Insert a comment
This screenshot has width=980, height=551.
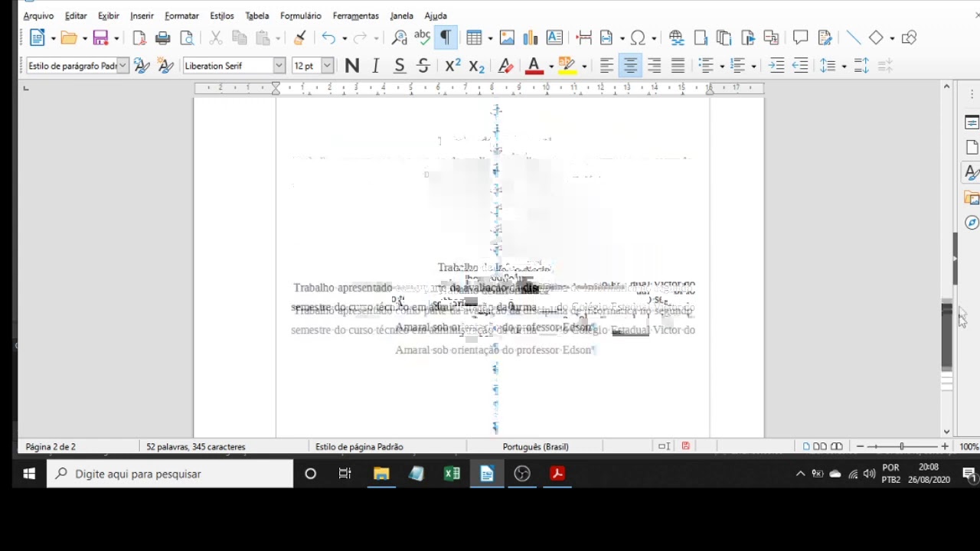click(x=801, y=37)
